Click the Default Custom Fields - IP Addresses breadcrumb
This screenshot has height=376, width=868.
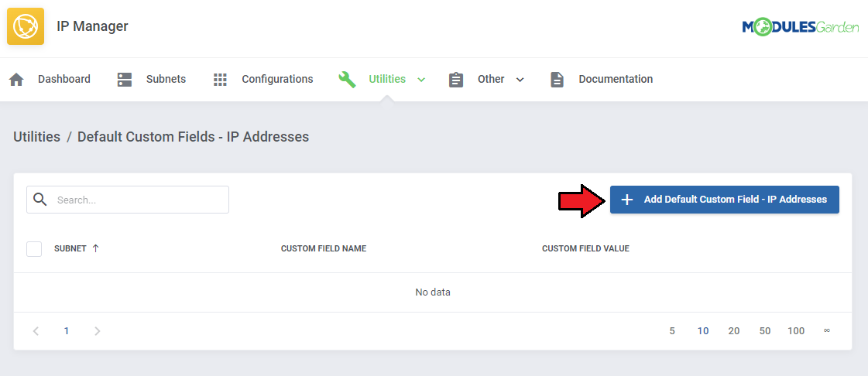click(194, 137)
